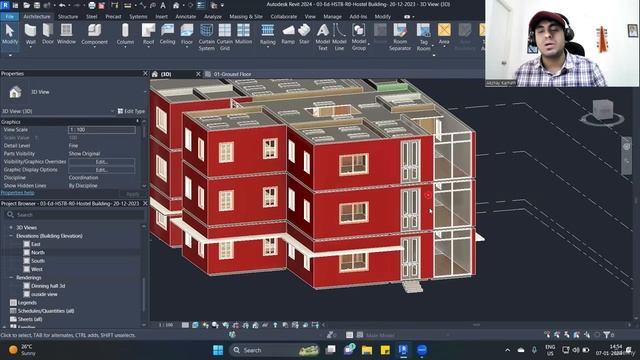
Task: Open the Railing tool dropdown arrow
Action: pos(268,47)
